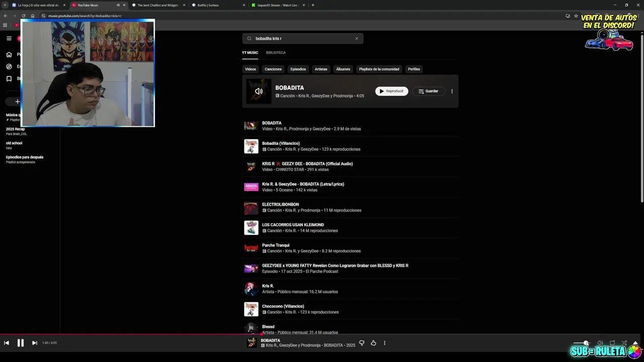Screen dimensions: 644x362
Task: Filter results by Canciones chip
Action: [x=273, y=69]
